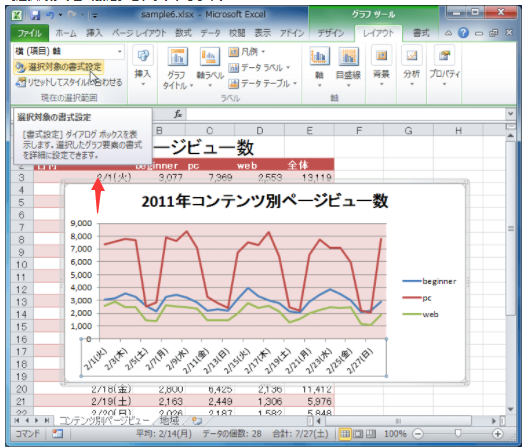Select the コンテンツ別ページビュー sheet tab
Screen dimensions: 530x448
[104, 421]
